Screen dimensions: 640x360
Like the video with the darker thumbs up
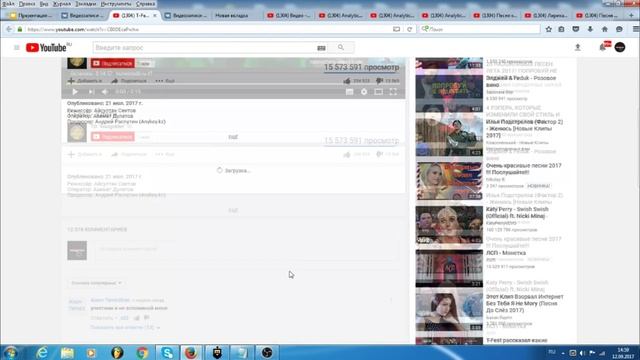click(347, 81)
